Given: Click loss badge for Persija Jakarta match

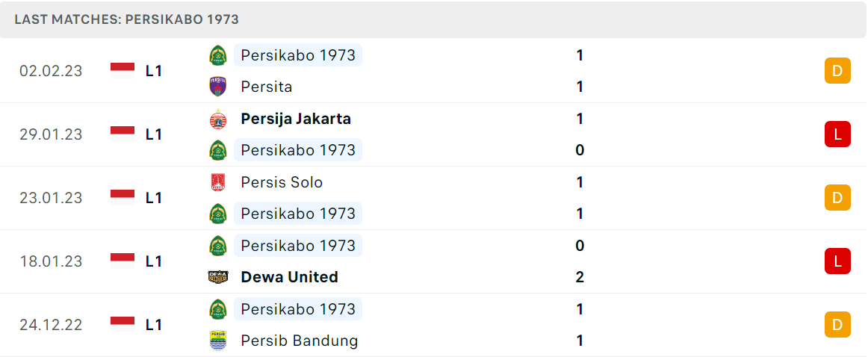Looking at the screenshot, I should 837,134.
